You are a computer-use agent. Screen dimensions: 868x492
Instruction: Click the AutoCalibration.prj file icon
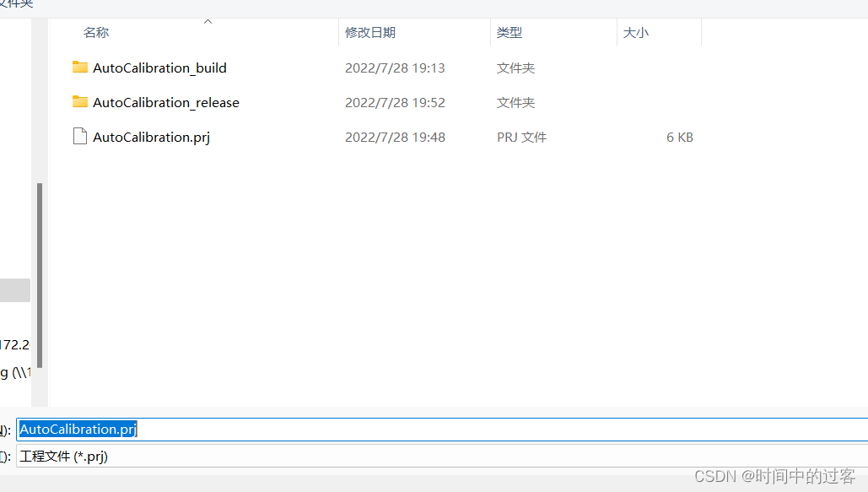click(x=79, y=136)
